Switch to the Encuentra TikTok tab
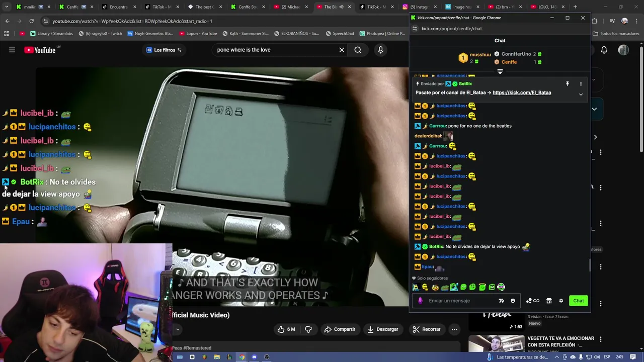Viewport: 644px width, 362px height. point(119,7)
